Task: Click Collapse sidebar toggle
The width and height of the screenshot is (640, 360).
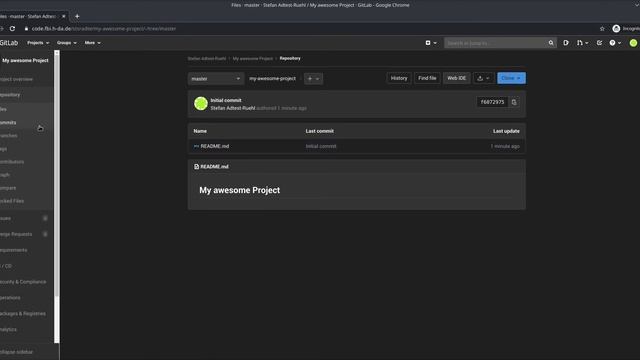Action: click(x=17, y=352)
